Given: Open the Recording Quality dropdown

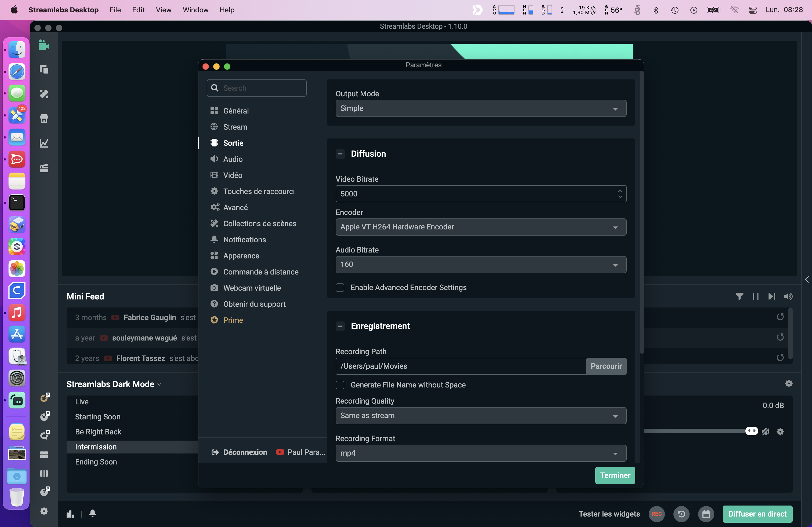Looking at the screenshot, I should [x=481, y=416].
